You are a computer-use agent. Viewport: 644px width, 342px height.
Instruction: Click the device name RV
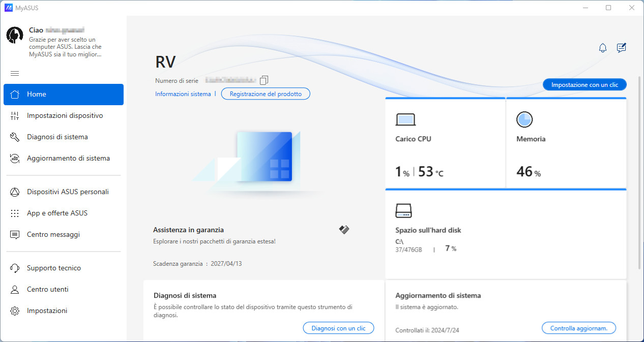165,62
